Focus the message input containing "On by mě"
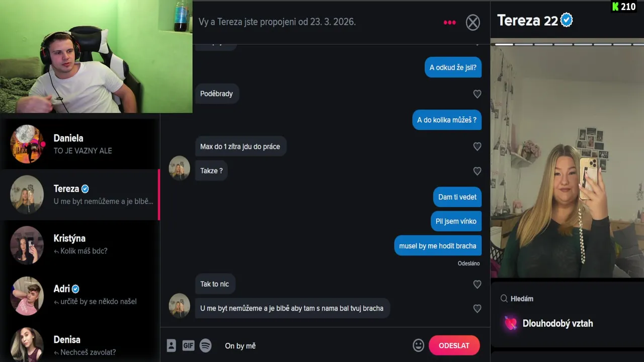 point(314,345)
